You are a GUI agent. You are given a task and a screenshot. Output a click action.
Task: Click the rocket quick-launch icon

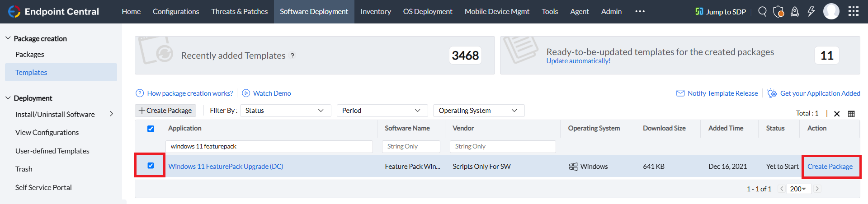point(794,11)
